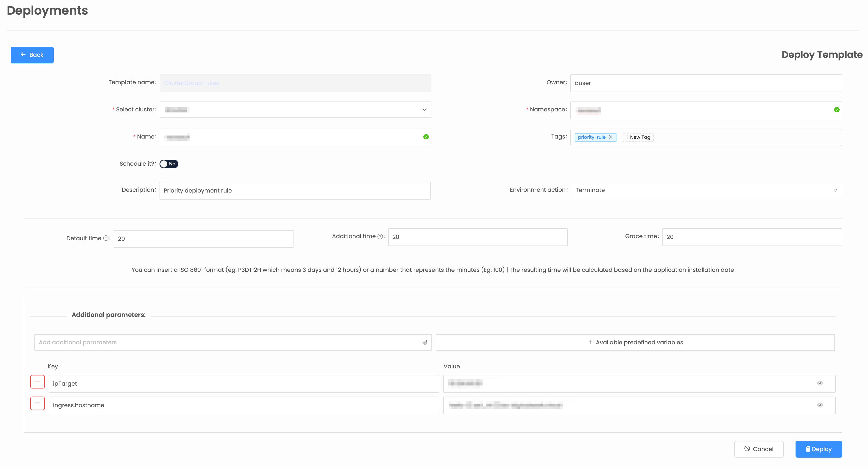Cancel the deployment with the Cancel button
This screenshot has height=467, width=868.
[x=759, y=449]
